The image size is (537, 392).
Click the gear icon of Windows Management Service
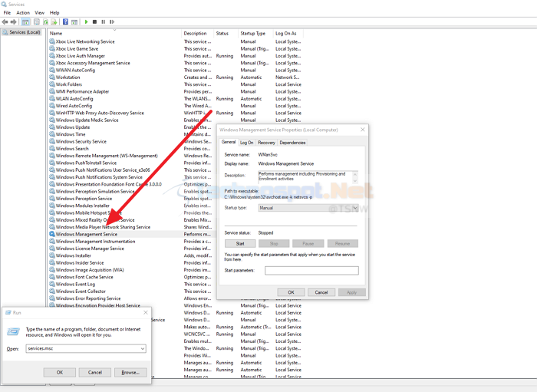pyautogui.click(x=52, y=234)
